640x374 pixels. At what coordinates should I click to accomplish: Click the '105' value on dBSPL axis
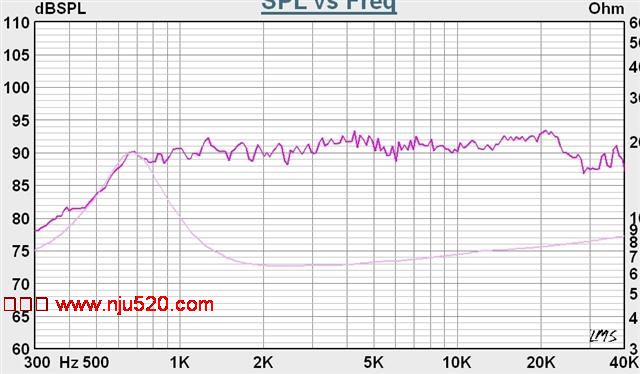tap(17, 55)
